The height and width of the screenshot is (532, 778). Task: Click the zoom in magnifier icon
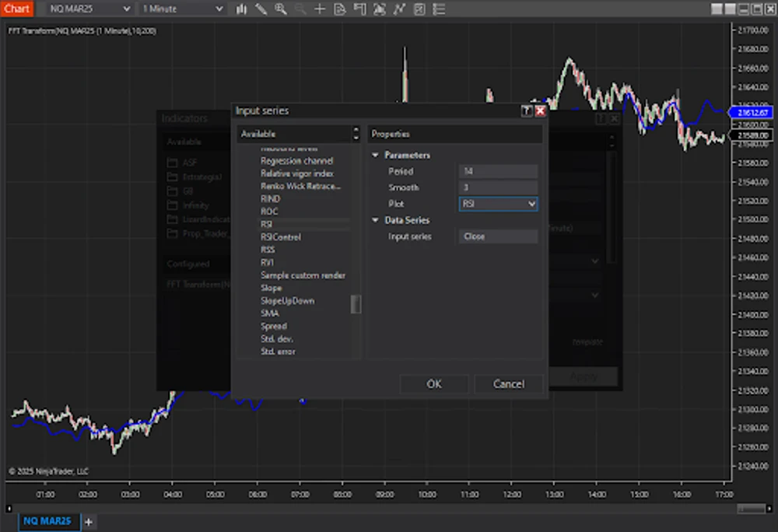(281, 9)
